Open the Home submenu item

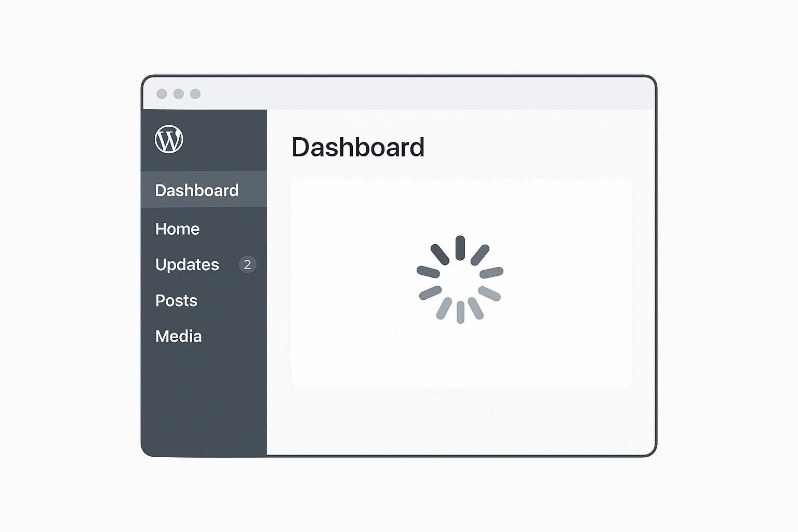pos(177,229)
